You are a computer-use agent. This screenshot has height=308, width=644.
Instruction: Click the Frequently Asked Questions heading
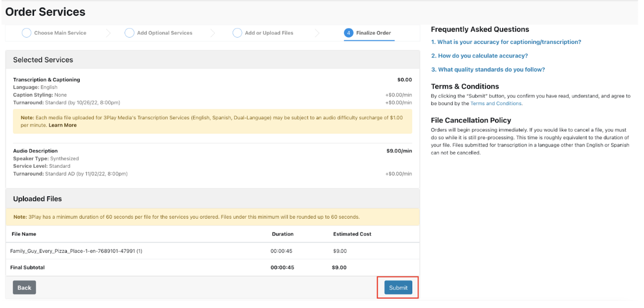pos(480,30)
